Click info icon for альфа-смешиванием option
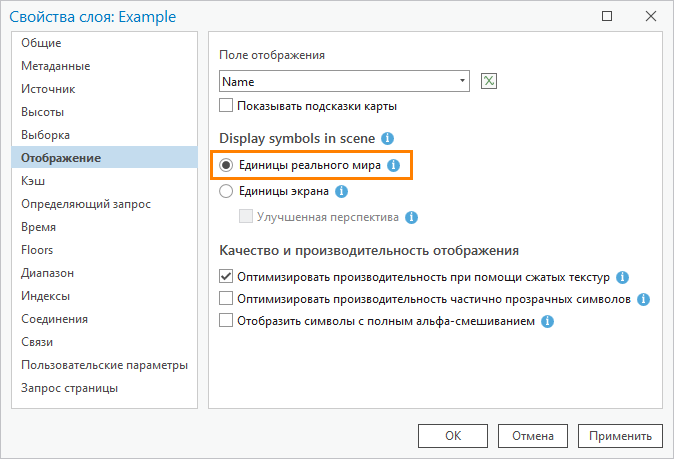This screenshot has height=459, width=674. click(x=548, y=321)
